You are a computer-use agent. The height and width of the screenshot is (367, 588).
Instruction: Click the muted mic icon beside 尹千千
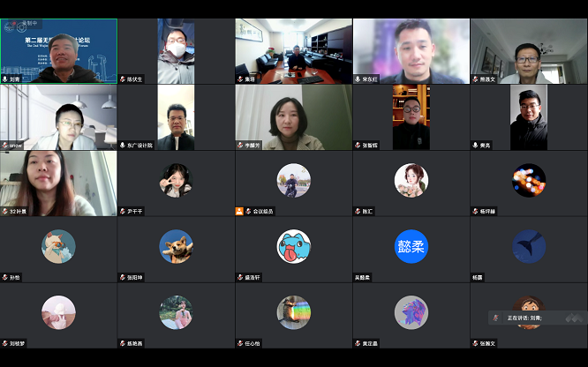click(122, 212)
